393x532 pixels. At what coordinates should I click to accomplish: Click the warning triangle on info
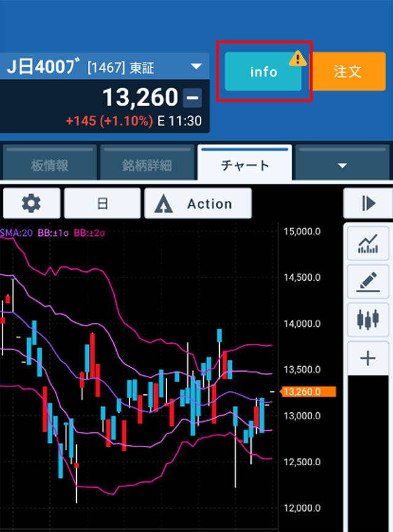point(298,58)
